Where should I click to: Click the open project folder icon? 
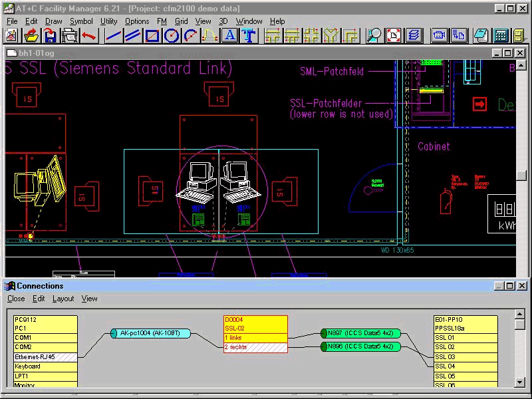pyautogui.click(x=31, y=36)
